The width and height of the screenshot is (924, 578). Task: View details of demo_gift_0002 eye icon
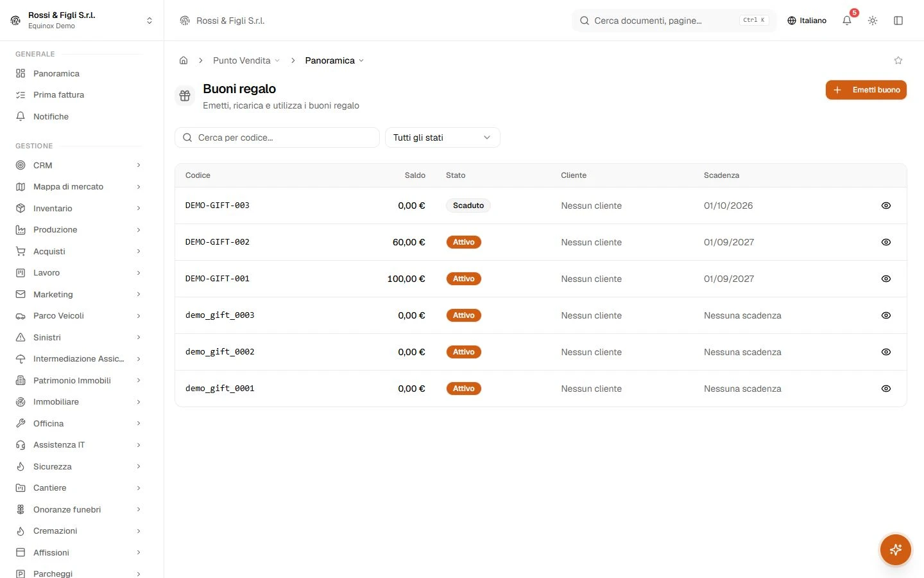(x=886, y=352)
